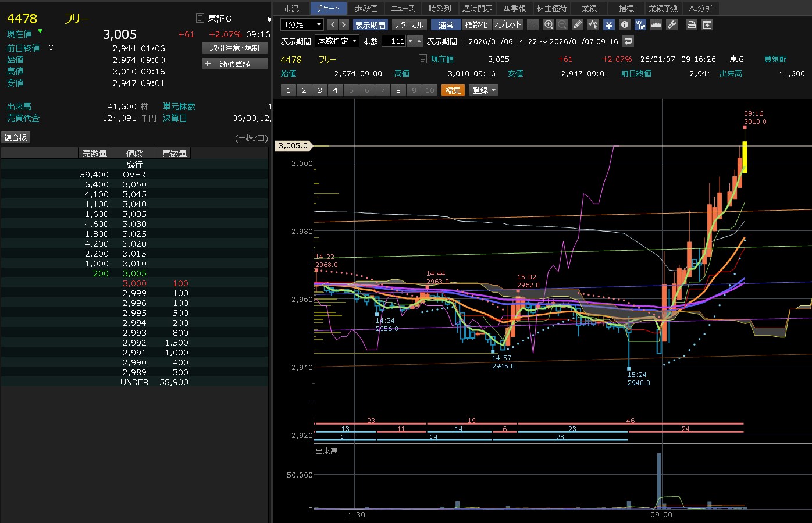Click the zoom in magnifier icon
The image size is (812, 523).
(549, 24)
